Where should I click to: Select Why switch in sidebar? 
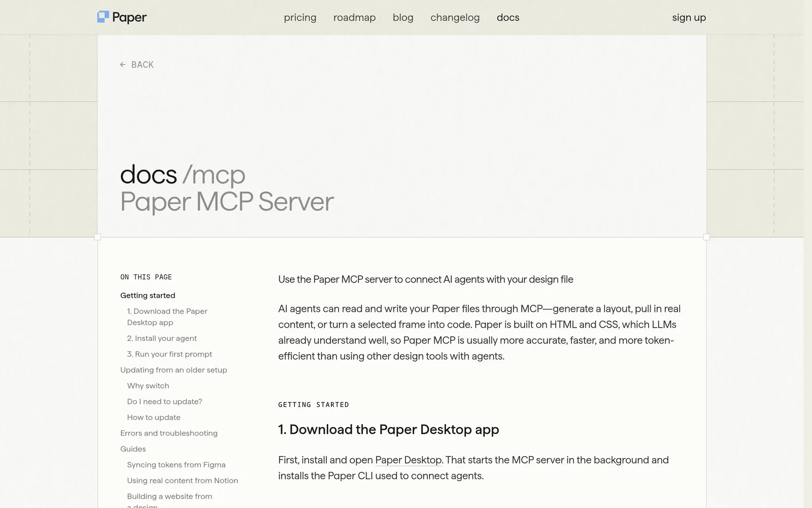pos(148,386)
